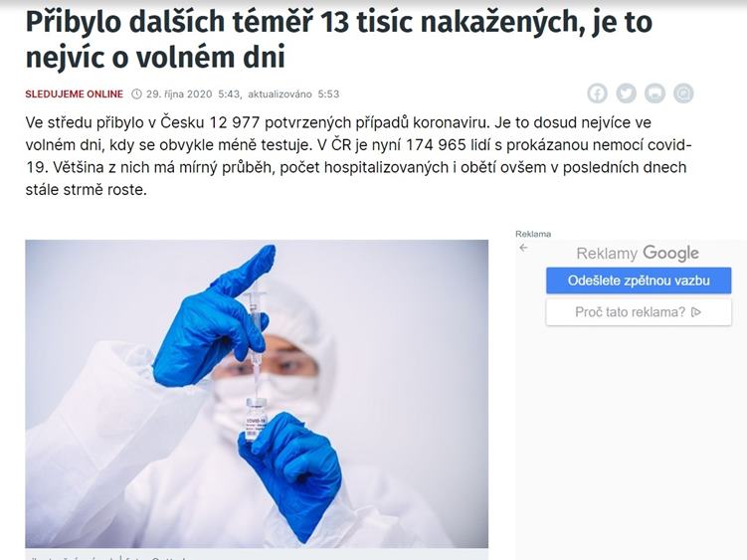Image resolution: width=747 pixels, height=560 pixels.
Task: Click the Reklamy Google heading
Action: (x=638, y=253)
